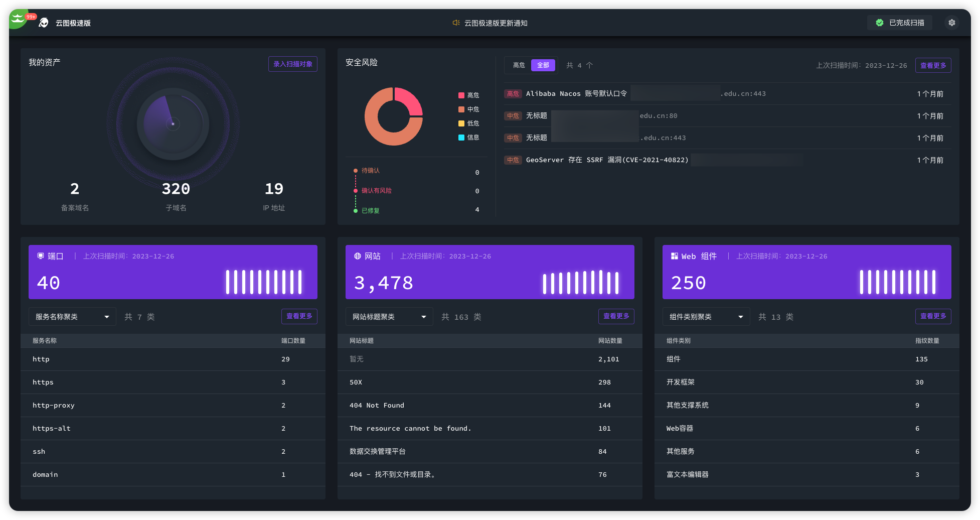Click the green scan completed checkmark icon
The width and height of the screenshot is (980, 520).
coord(879,23)
